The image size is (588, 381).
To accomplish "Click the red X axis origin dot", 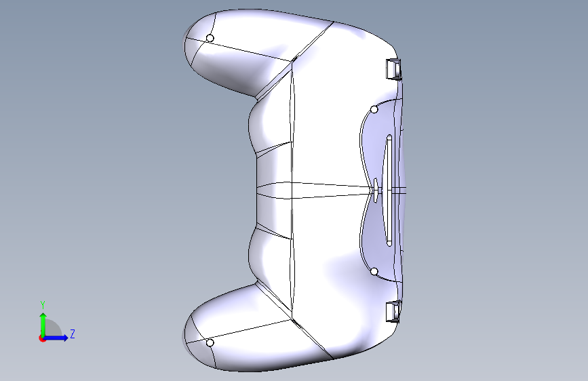I will tap(42, 338).
